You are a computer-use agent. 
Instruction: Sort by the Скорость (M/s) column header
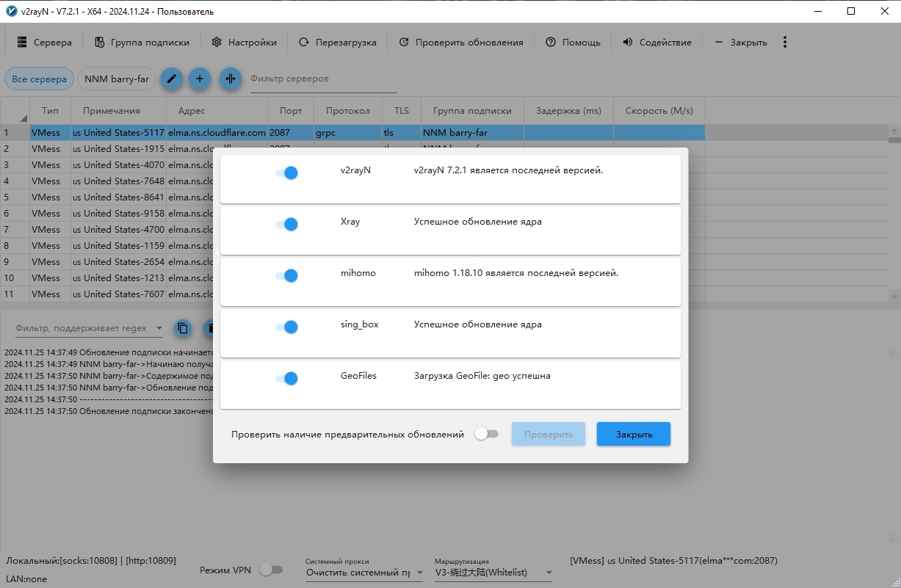(x=659, y=111)
